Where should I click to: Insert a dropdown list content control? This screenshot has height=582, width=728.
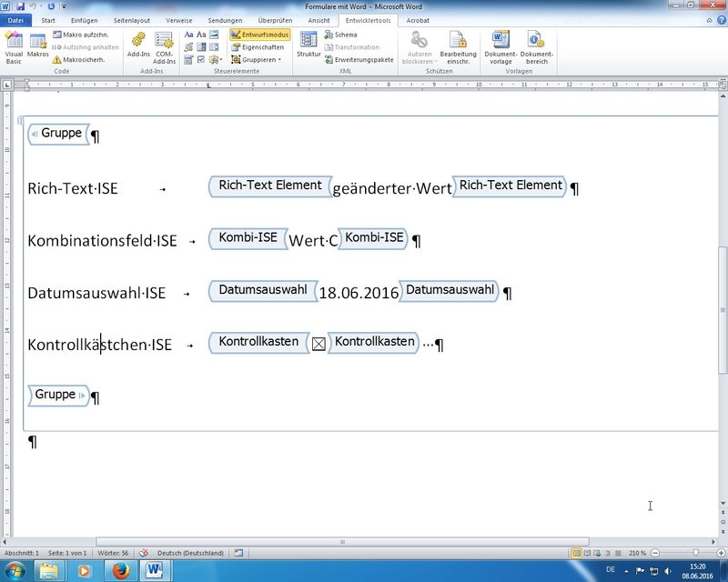pos(214,47)
